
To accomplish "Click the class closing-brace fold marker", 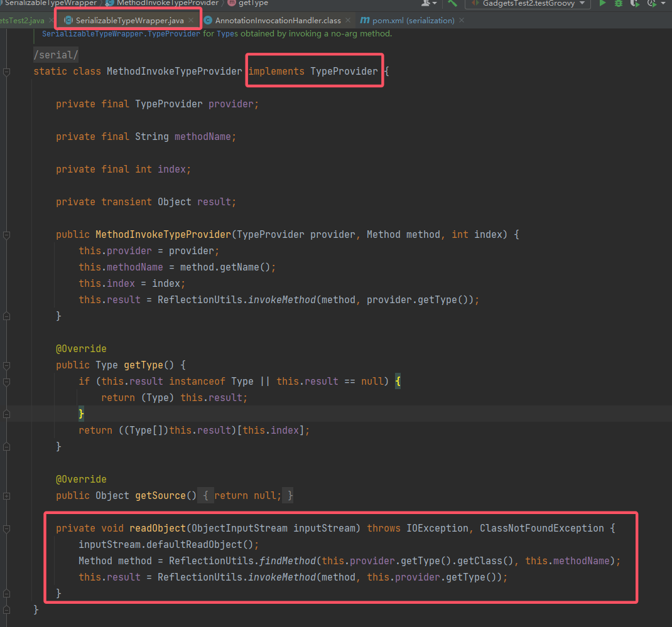I will [x=6, y=610].
